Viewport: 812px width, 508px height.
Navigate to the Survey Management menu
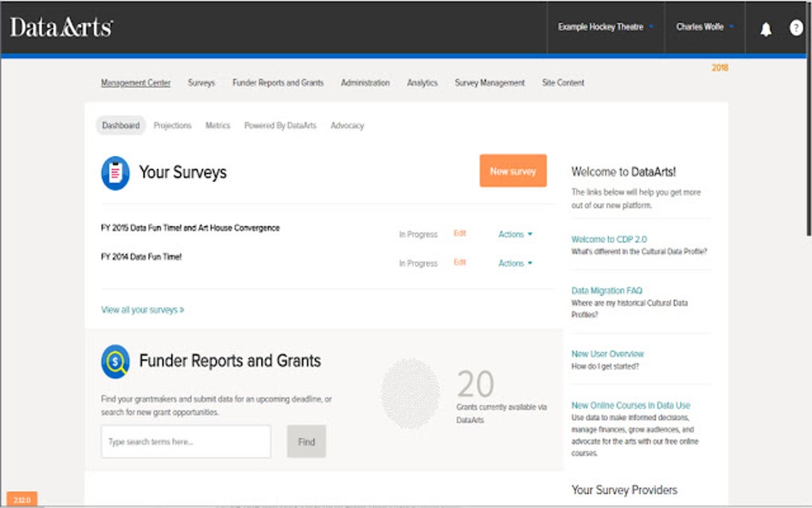pyautogui.click(x=489, y=82)
